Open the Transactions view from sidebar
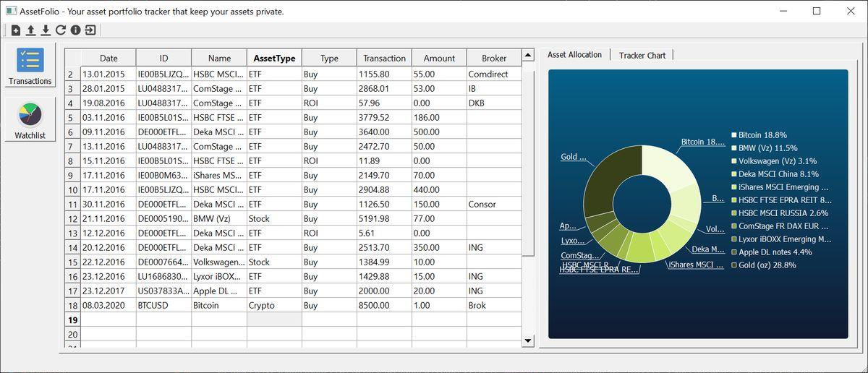The image size is (868, 373). click(30, 66)
